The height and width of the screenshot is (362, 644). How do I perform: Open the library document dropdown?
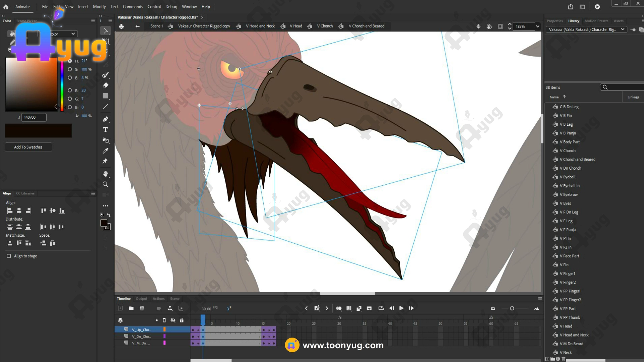click(623, 29)
